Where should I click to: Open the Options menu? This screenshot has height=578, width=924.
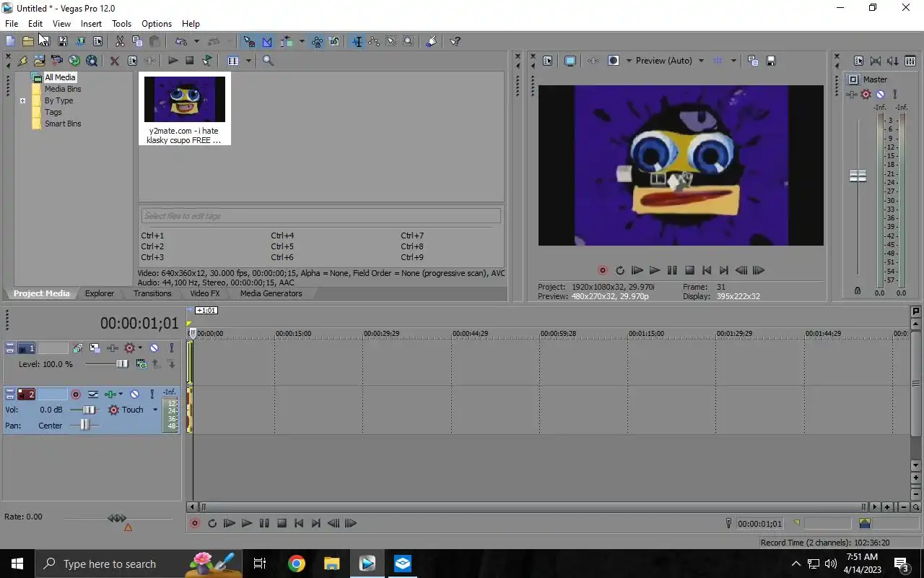[157, 24]
